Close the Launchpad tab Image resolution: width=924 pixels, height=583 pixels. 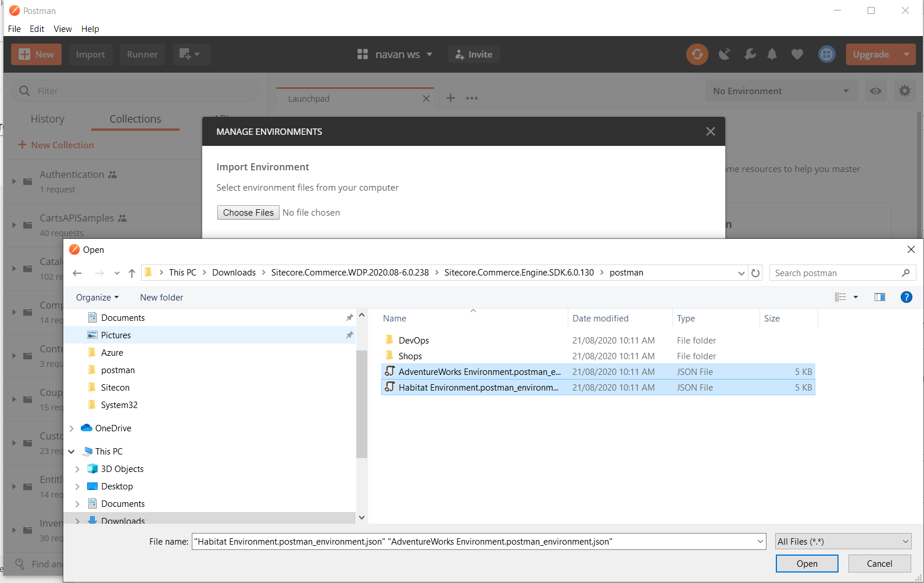(x=426, y=98)
